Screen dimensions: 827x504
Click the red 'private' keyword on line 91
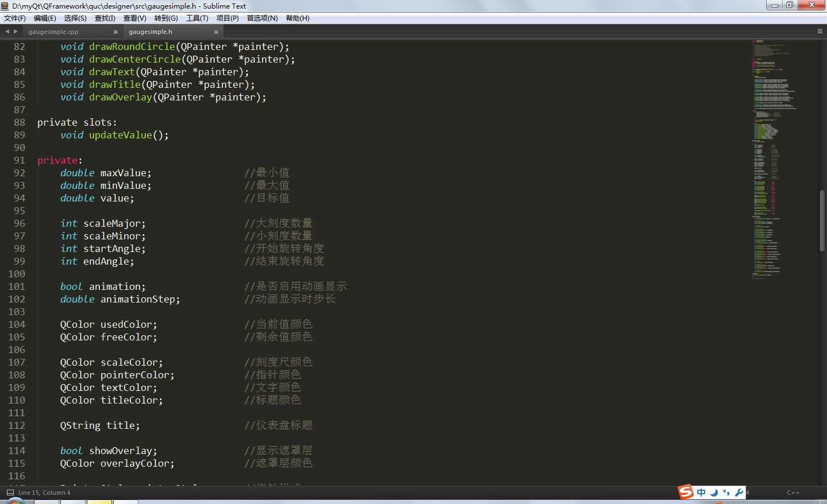tap(57, 160)
